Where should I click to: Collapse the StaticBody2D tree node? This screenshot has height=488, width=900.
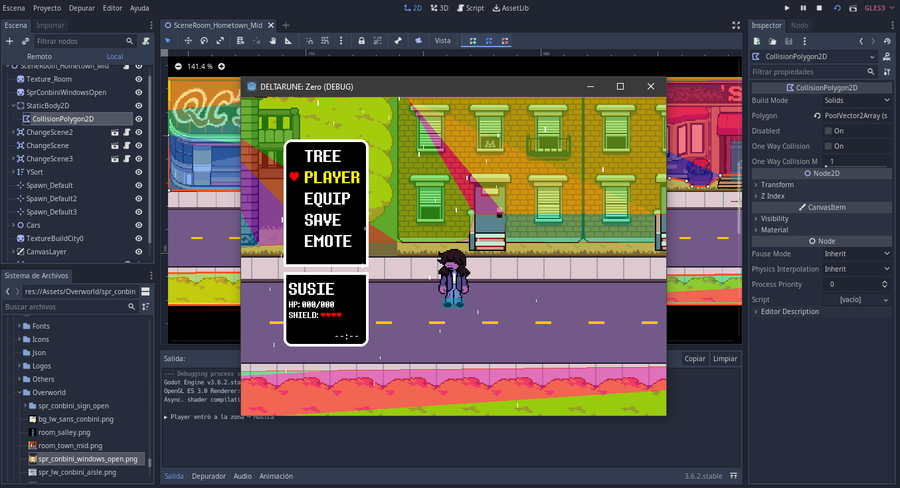coord(13,105)
